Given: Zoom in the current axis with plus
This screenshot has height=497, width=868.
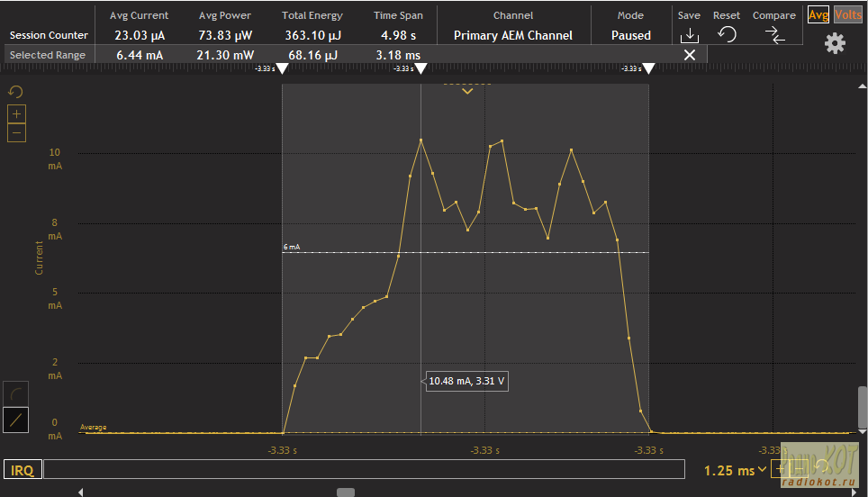Looking at the screenshot, I should pos(16,114).
